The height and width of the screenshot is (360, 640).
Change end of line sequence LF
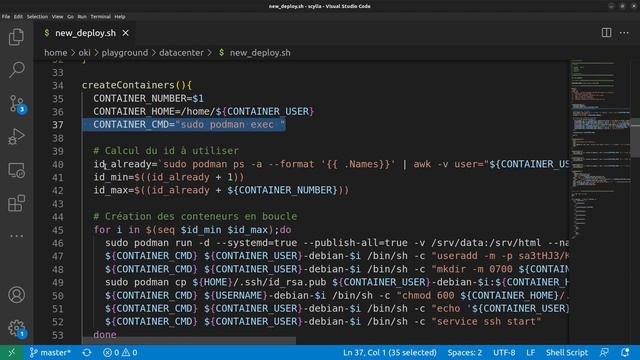click(530, 353)
